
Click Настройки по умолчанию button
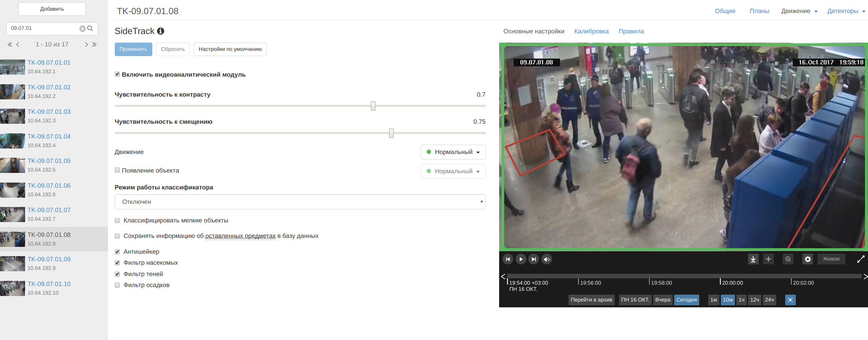[230, 49]
